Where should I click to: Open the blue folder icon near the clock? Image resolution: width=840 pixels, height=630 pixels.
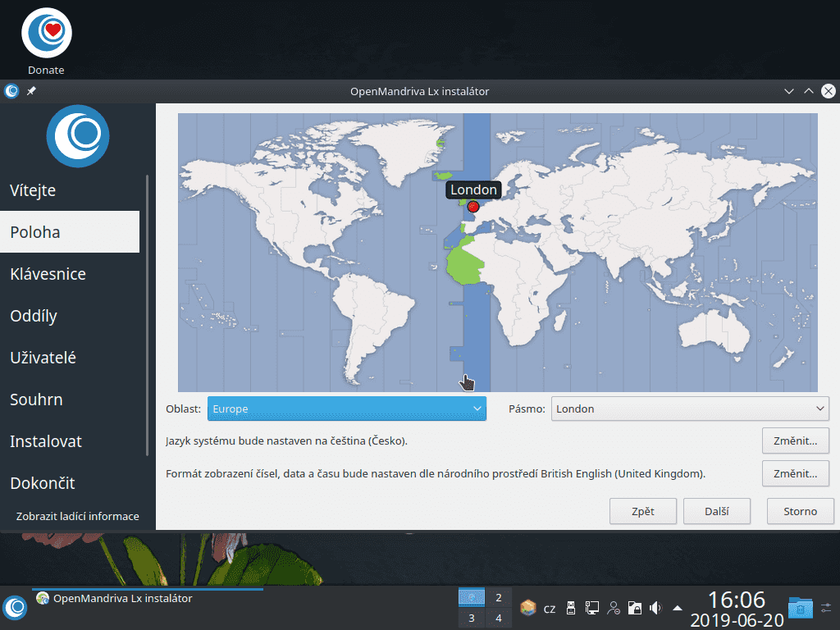(x=800, y=608)
